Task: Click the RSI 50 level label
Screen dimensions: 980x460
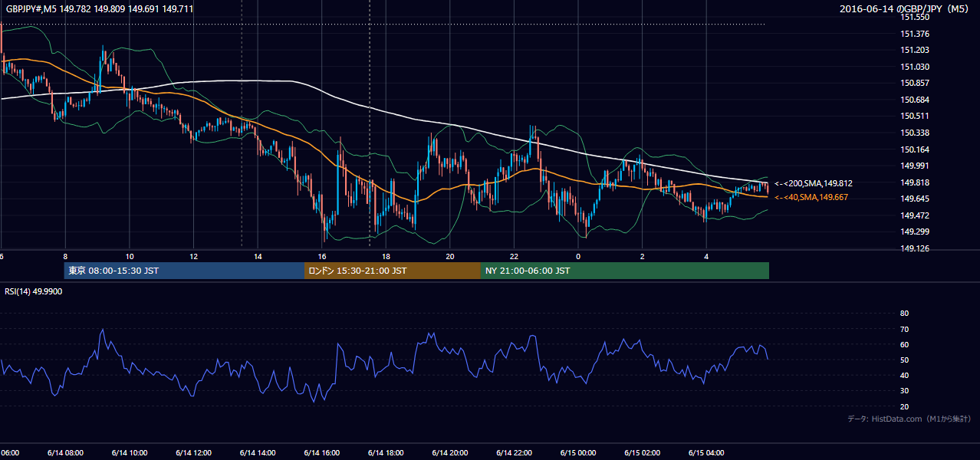Action: [x=904, y=360]
